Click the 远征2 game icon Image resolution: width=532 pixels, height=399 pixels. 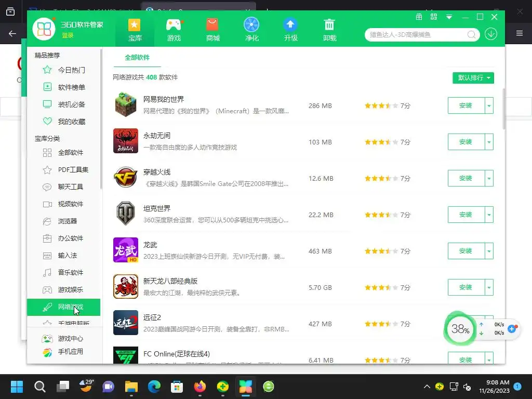coord(126,323)
